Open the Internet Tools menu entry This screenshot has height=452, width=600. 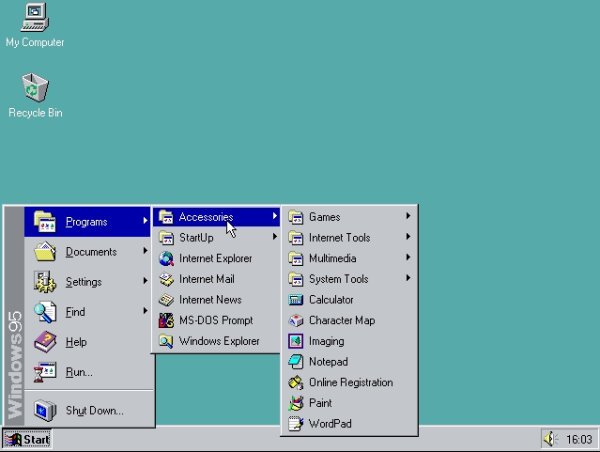(349, 238)
